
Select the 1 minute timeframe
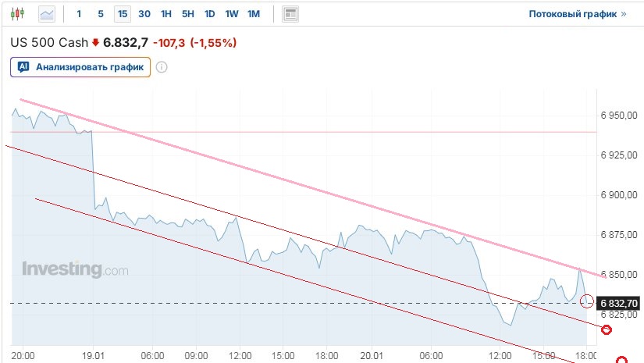[x=79, y=14]
